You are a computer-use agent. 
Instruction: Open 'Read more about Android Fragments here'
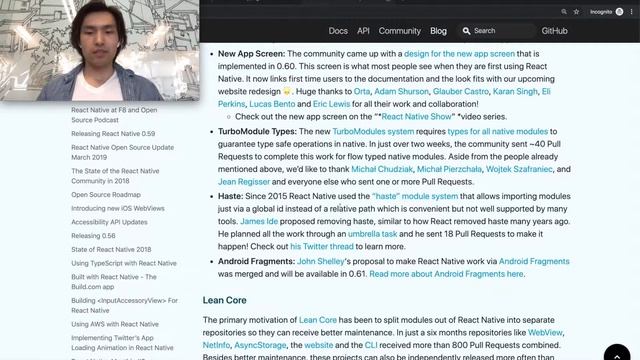pyautogui.click(x=446, y=274)
